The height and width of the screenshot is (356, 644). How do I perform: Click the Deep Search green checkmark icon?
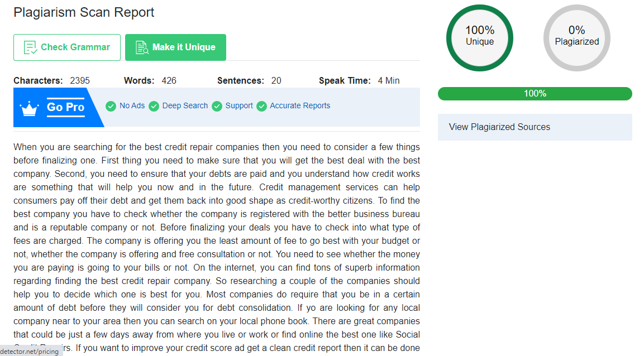(x=154, y=106)
